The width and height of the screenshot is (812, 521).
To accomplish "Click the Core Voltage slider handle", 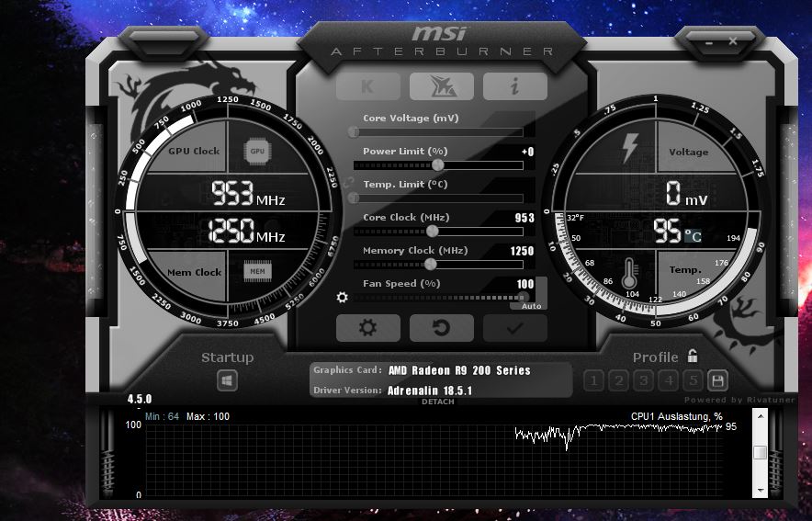I will click(x=354, y=132).
